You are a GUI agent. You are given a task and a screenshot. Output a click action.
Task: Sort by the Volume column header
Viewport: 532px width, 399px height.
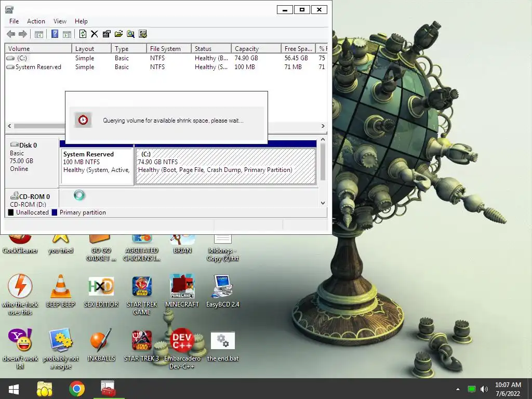(38, 48)
